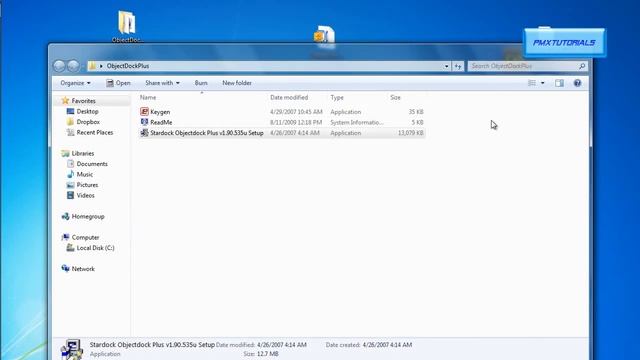
Task: Click the Pictures library icon
Action: point(70,185)
